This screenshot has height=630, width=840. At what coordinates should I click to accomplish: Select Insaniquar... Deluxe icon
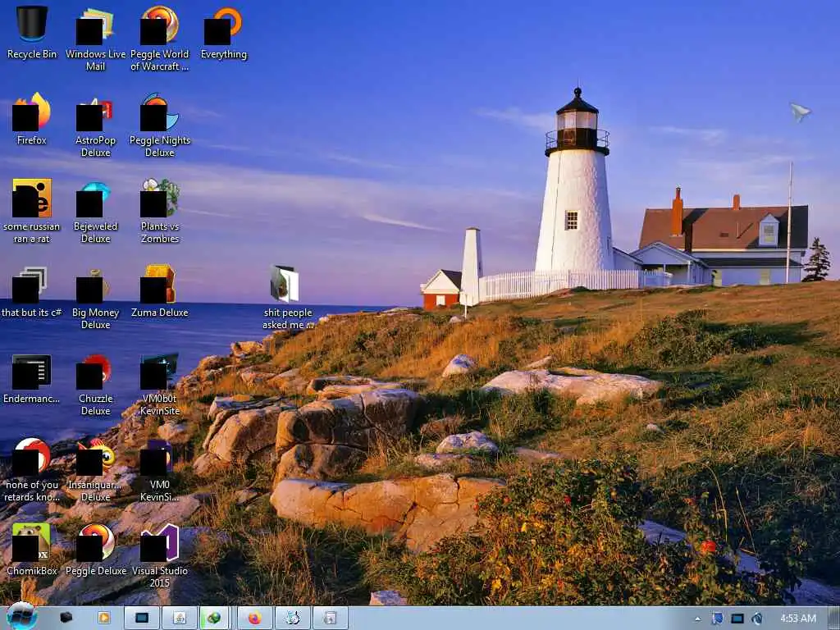point(97,458)
